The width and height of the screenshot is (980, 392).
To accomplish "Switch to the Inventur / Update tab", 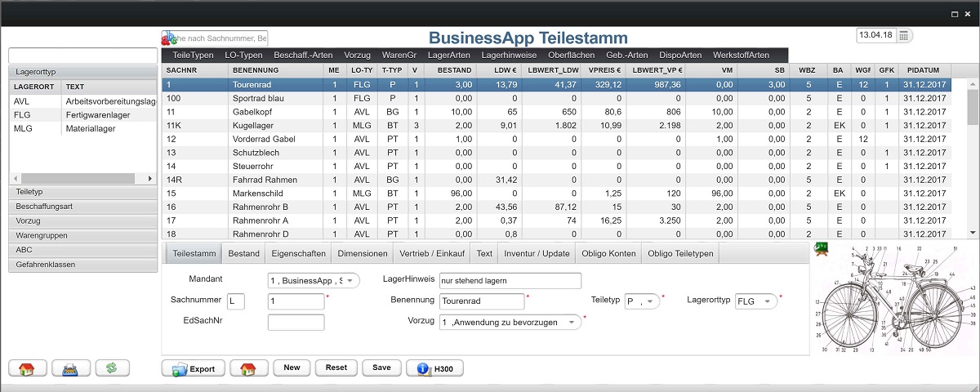I will pos(537,253).
